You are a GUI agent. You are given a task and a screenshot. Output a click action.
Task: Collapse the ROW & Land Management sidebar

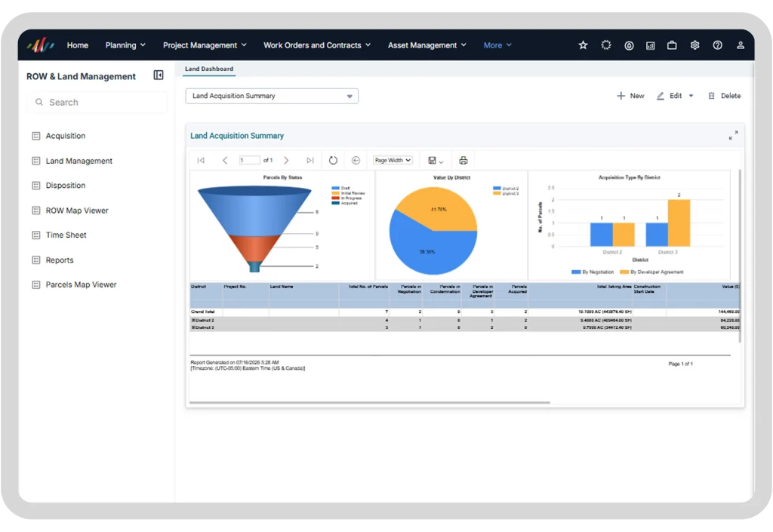point(159,75)
